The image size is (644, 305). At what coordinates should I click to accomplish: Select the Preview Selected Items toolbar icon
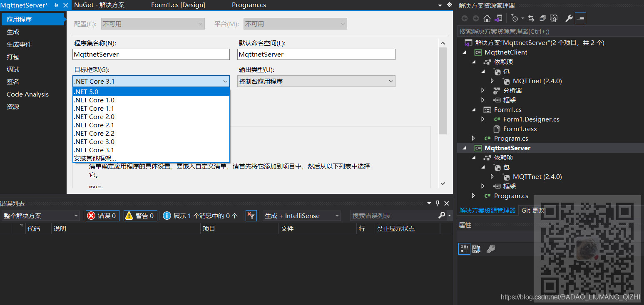554,18
